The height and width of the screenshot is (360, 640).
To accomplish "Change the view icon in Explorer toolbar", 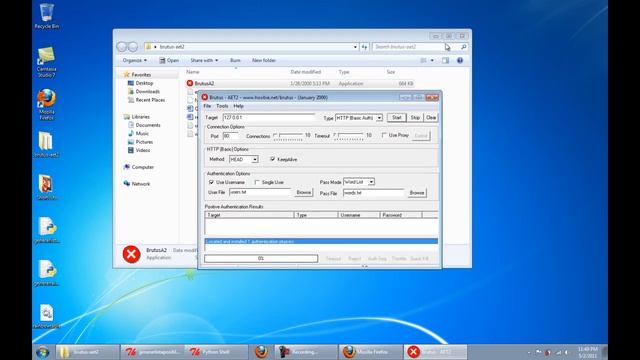I will pos(423,60).
